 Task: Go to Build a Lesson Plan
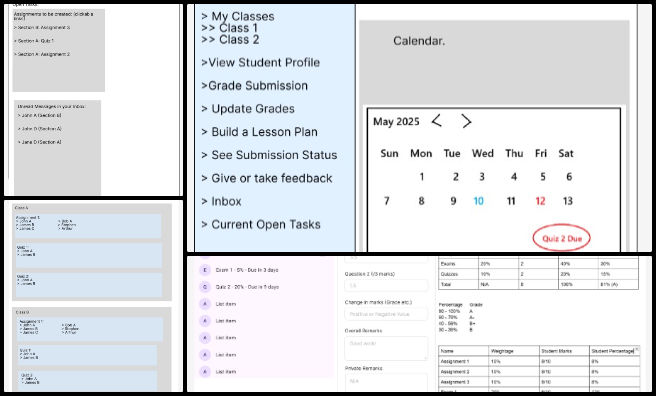click(x=259, y=132)
